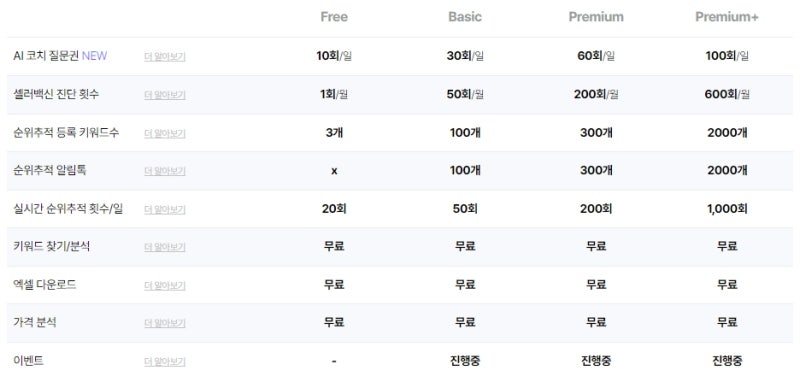Click the Premium 200회/월 diagnosis value
Screen dimensions: 800x382
(x=596, y=94)
